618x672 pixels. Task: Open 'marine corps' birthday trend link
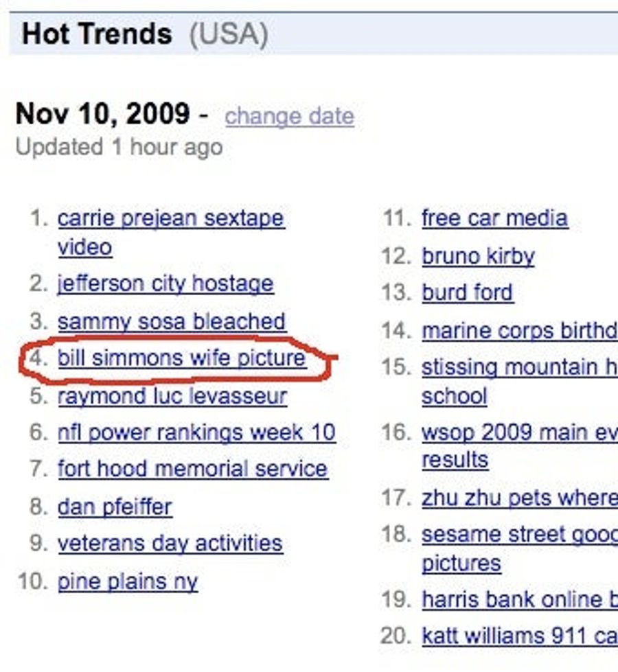pos(520,332)
